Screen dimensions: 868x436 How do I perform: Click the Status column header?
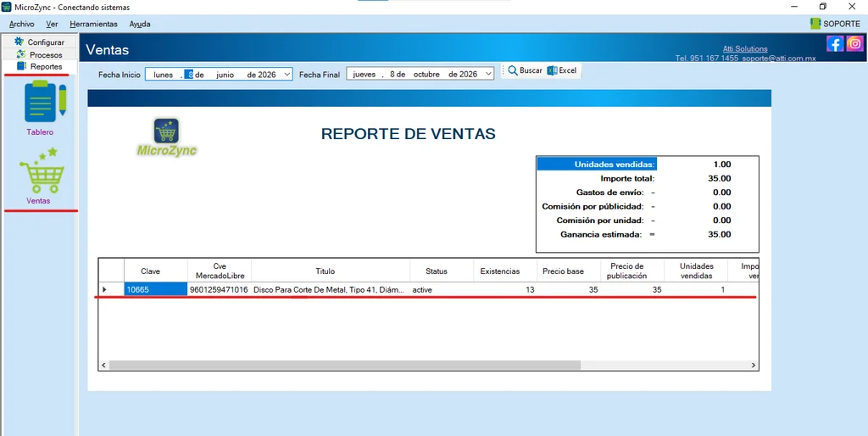click(442, 271)
